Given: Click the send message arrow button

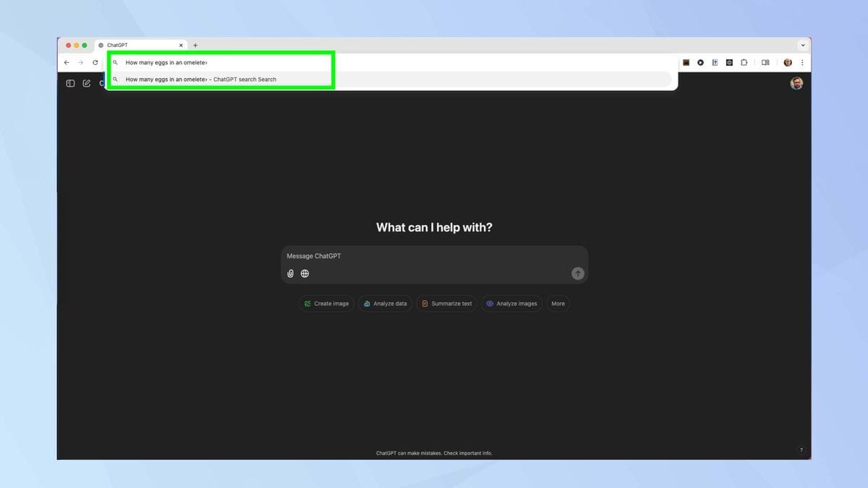Looking at the screenshot, I should pos(577,273).
